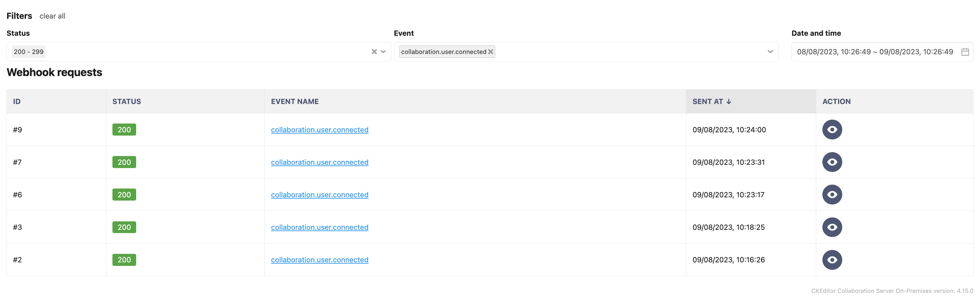Clear the 200 - 299 status filter

click(x=374, y=52)
